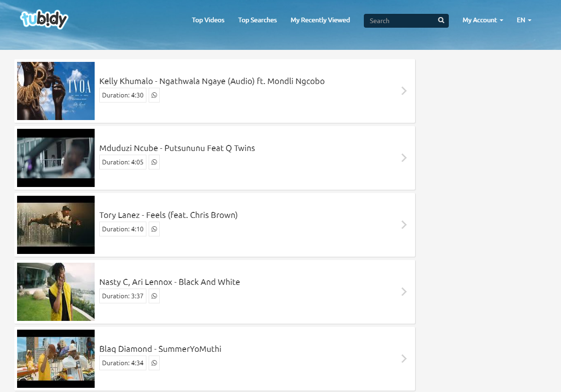
Task: Open Blaq Diamond result using right chevron
Action: 404,359
